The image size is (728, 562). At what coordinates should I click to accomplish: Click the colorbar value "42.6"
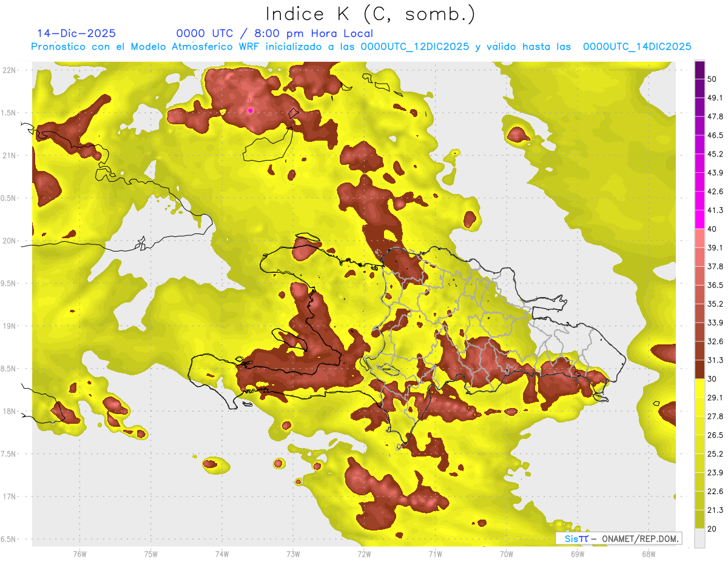[x=715, y=192]
